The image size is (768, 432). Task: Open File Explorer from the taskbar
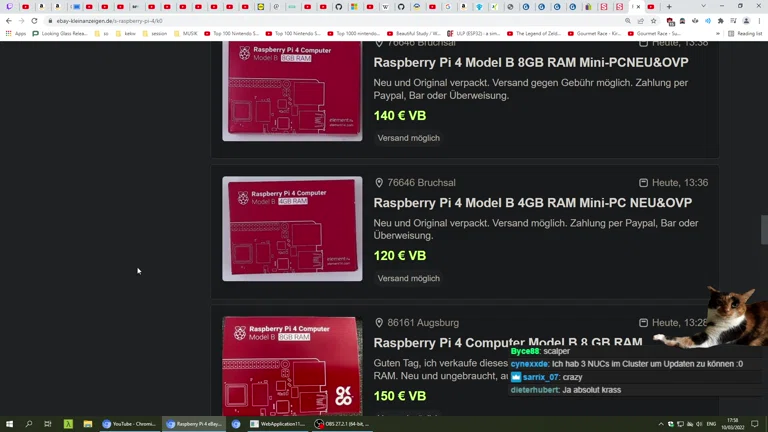88,424
